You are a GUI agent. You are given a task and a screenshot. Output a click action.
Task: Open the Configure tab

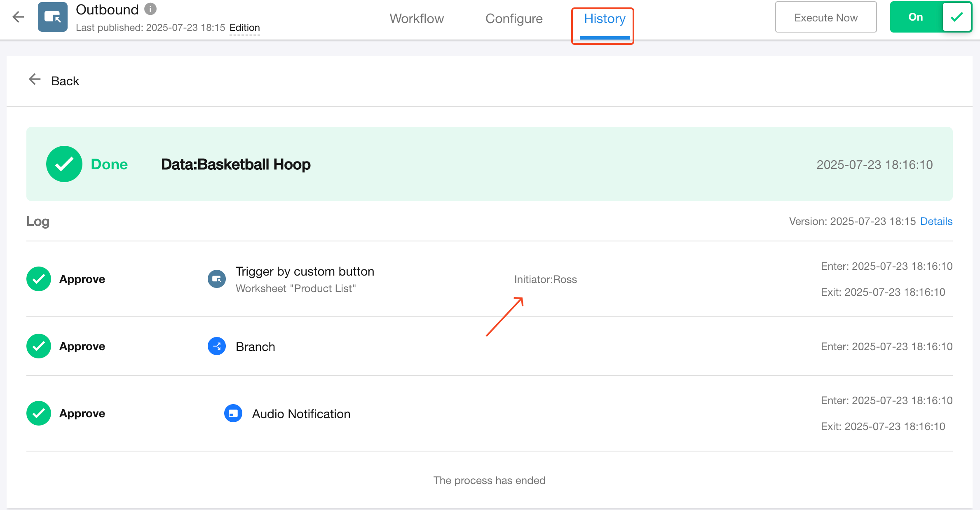[x=514, y=19]
